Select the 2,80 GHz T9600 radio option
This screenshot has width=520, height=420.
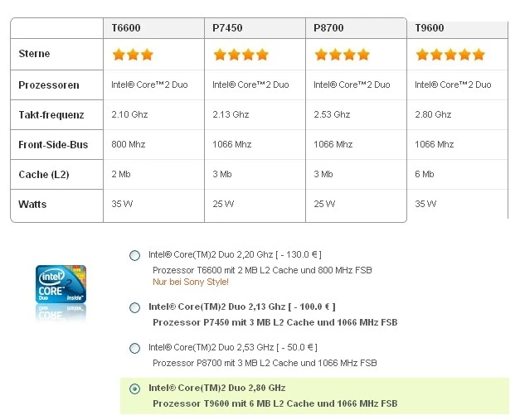135,389
